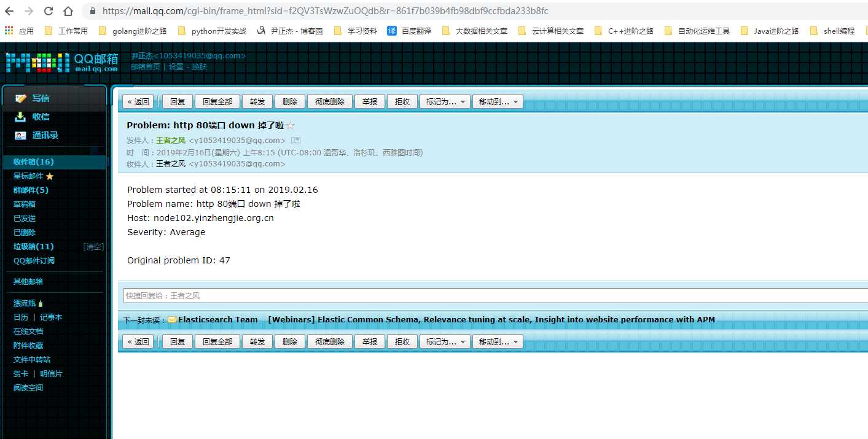Image resolution: width=868 pixels, height=439 pixels.
Task: Open the 工作常用 bookmark folder
Action: pyautogui.click(x=67, y=31)
